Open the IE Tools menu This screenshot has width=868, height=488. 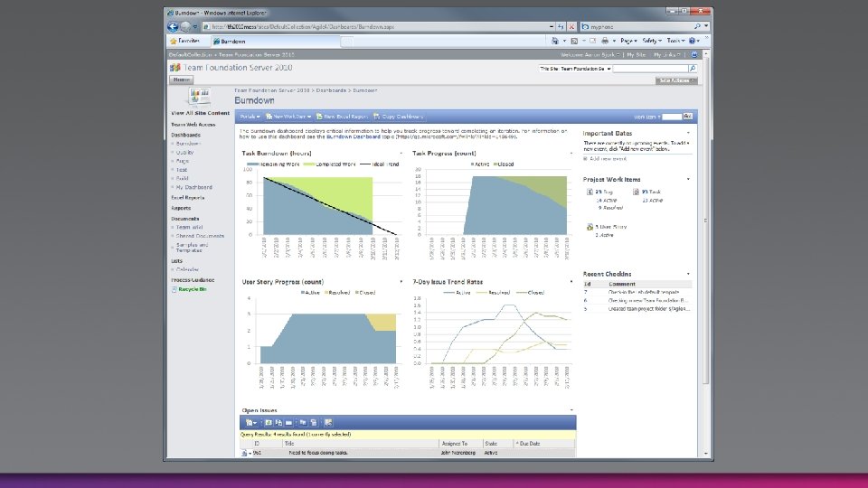(x=675, y=41)
